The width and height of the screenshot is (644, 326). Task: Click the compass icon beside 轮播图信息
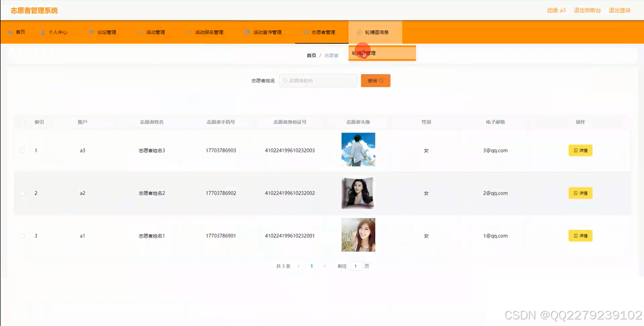pyautogui.click(x=358, y=31)
